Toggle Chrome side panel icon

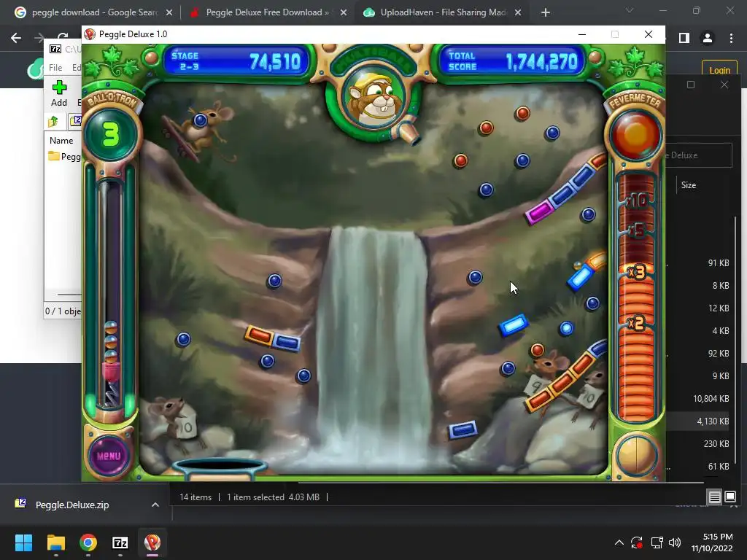tap(684, 38)
